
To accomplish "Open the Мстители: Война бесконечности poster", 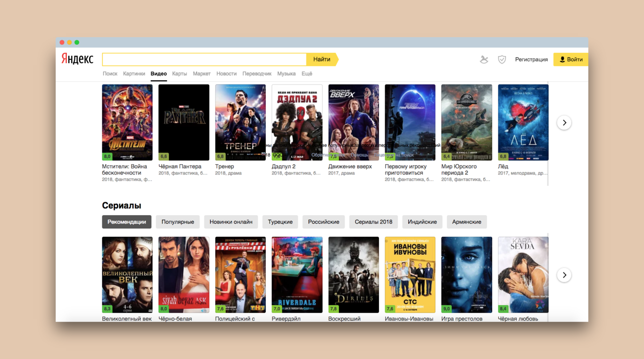I will (127, 123).
